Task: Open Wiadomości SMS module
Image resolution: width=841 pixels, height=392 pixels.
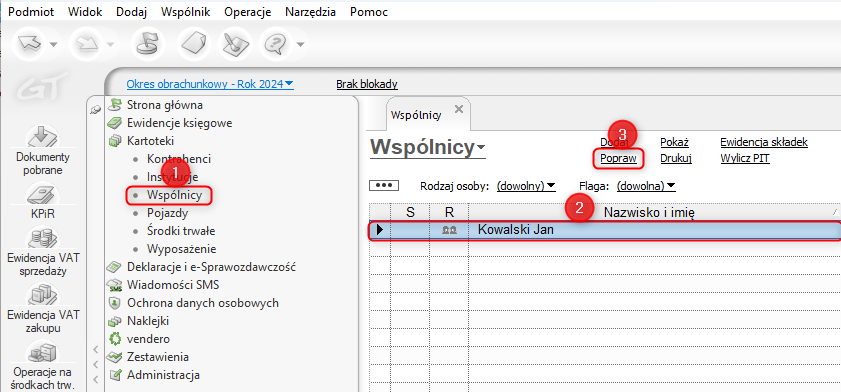Action: point(173,285)
